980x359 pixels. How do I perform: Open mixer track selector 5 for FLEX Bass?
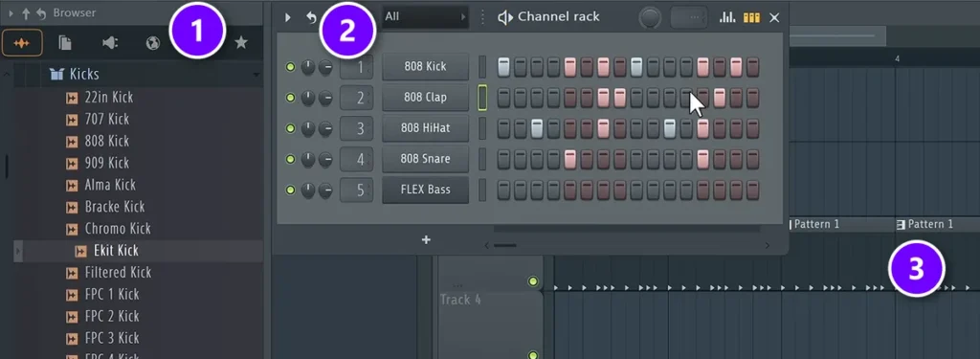[x=356, y=191]
